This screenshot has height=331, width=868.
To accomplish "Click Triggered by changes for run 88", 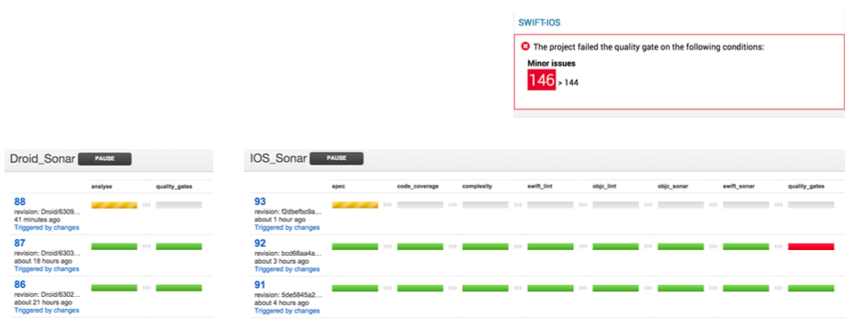I will [x=47, y=227].
